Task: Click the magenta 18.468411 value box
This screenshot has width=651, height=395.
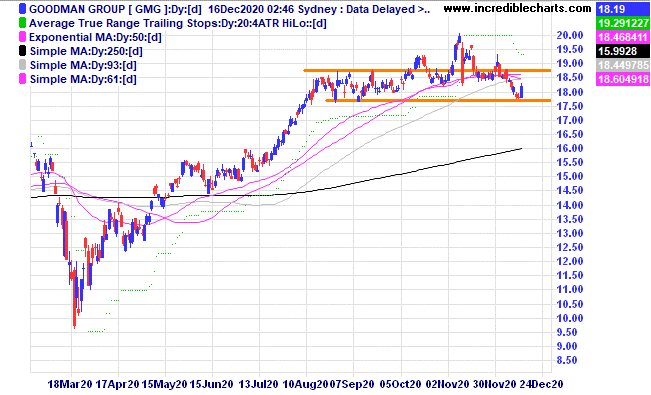Action: pyautogui.click(x=622, y=37)
